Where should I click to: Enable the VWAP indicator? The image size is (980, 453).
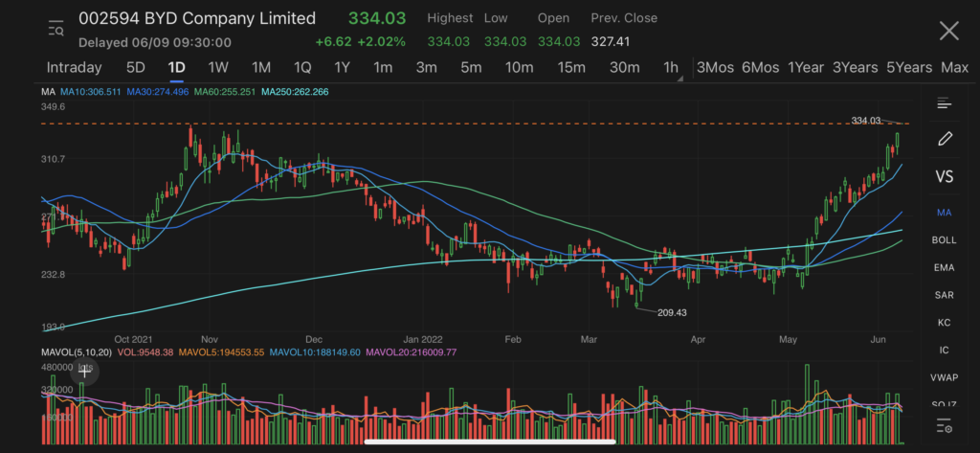click(x=944, y=378)
